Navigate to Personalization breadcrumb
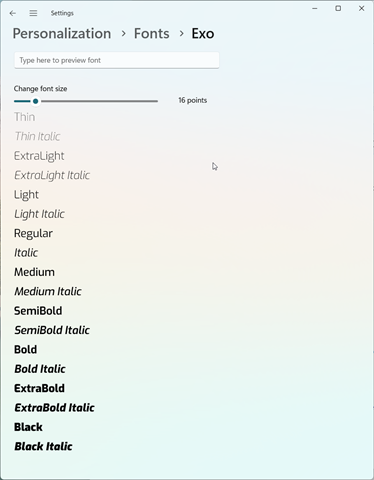Screen dimensions: 374x480 coord(62,34)
